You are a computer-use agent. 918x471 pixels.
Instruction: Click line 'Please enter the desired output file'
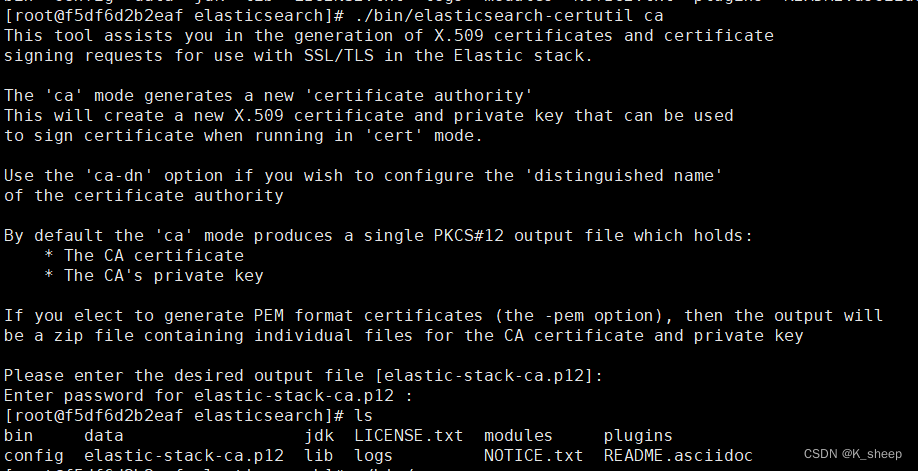[303, 376]
